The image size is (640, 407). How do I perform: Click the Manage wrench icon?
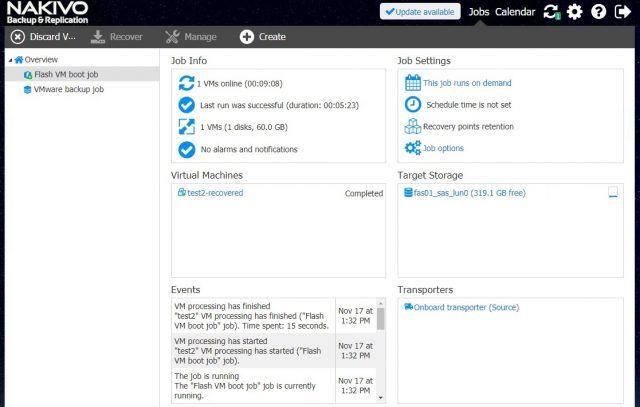coord(172,37)
